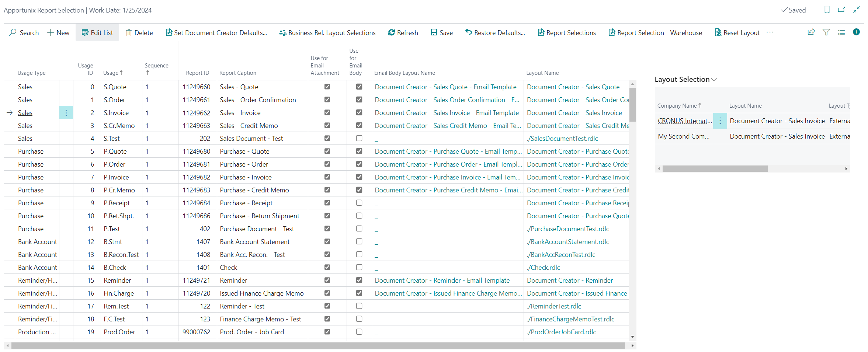Screen dimensions: 868x352
Task: Toggle the filter pane funnel icon
Action: coord(826,32)
